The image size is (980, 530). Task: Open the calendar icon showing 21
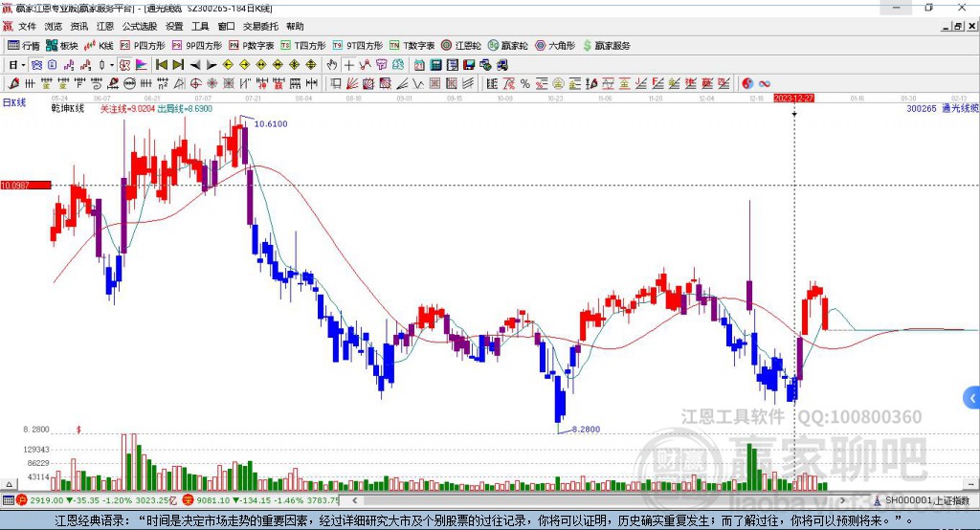coord(419,65)
